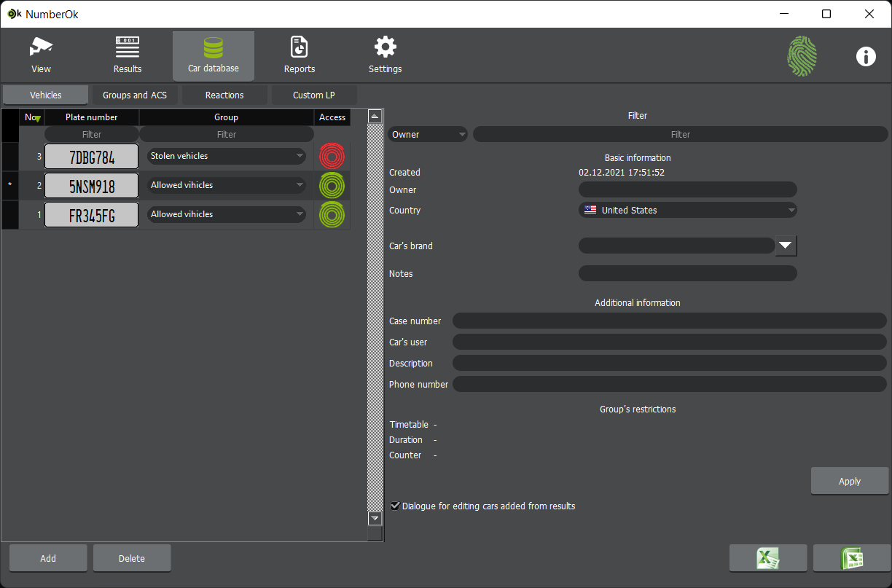Click the Car's user input field
The height and width of the screenshot is (588, 892).
coord(670,342)
